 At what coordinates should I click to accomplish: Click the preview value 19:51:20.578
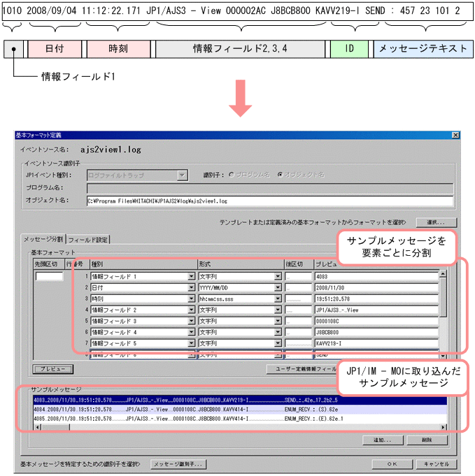[376, 298]
